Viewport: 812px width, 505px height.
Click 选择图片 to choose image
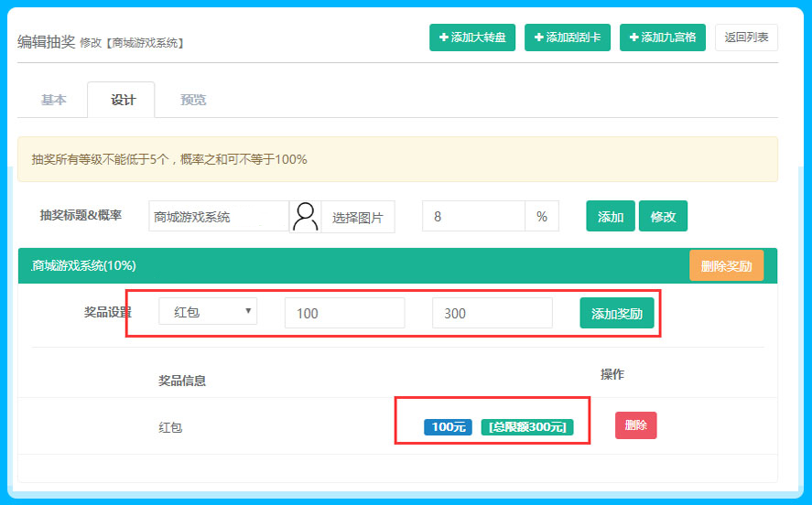(357, 218)
